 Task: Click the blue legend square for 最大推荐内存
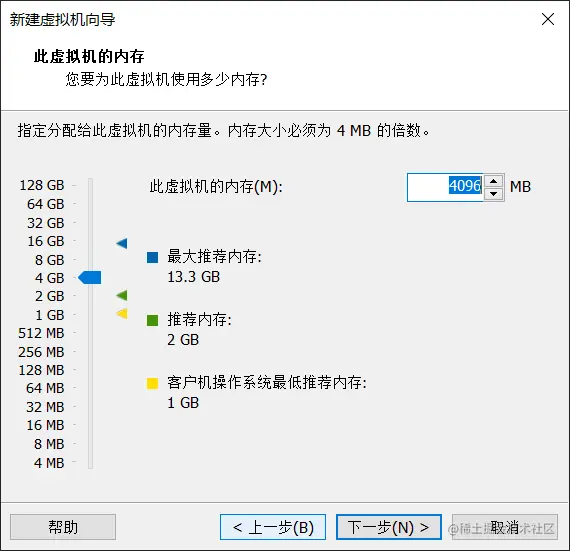point(152,257)
